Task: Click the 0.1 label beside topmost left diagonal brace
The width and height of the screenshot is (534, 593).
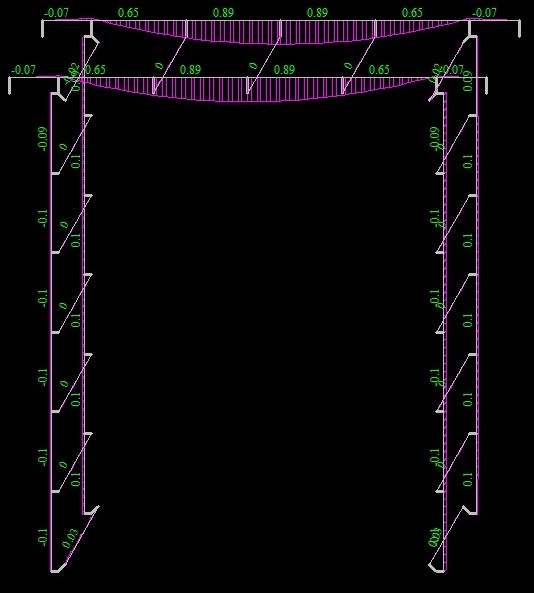Action: (x=76, y=161)
